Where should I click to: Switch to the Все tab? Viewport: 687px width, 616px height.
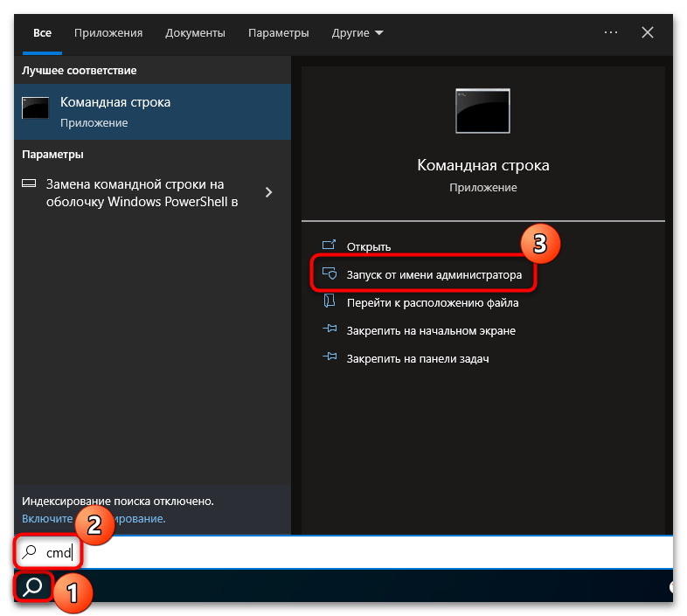coord(42,33)
